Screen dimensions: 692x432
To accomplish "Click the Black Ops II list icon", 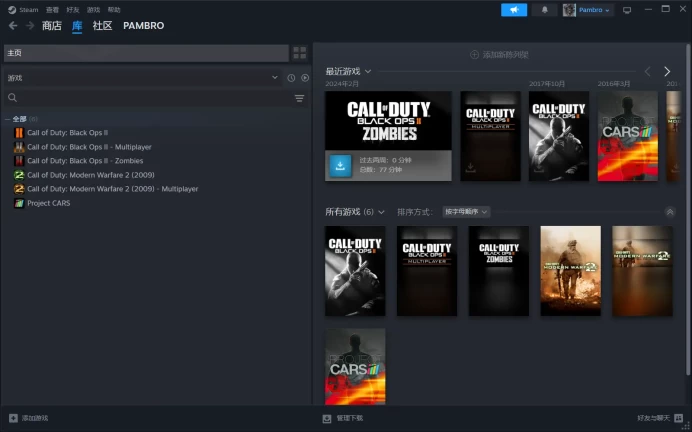I will [x=19, y=132].
